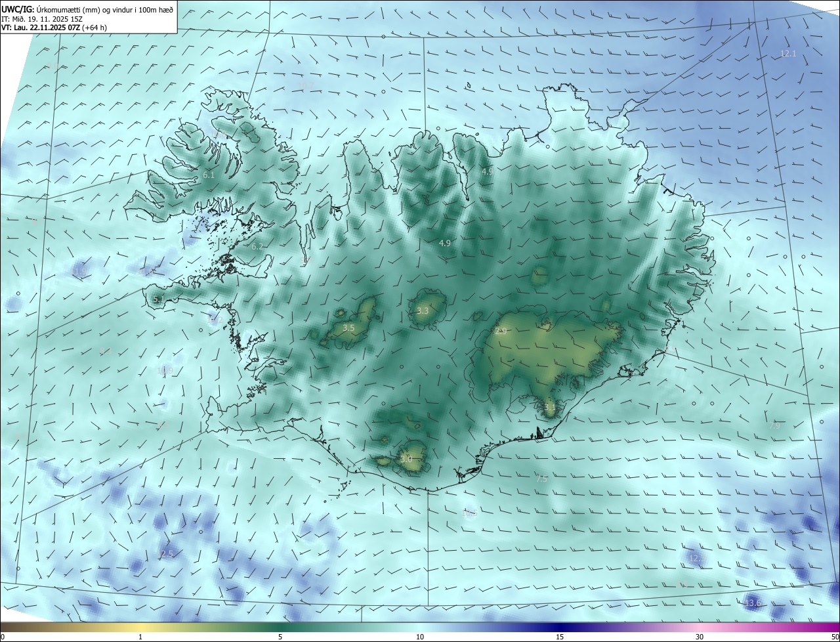Click the 10.5 value south of the coast
The width and height of the screenshot is (840, 642).
pos(469,513)
